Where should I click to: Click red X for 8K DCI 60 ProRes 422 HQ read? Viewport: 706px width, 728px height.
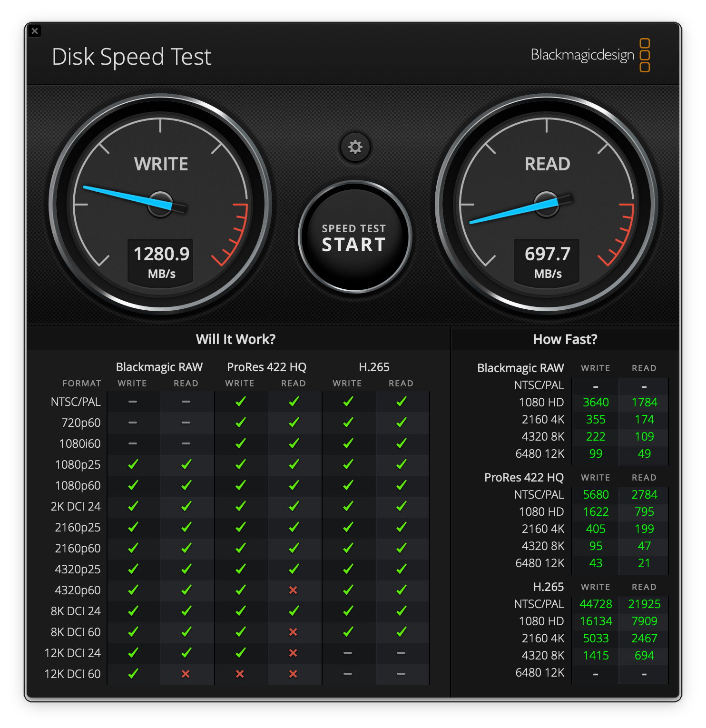(x=294, y=632)
